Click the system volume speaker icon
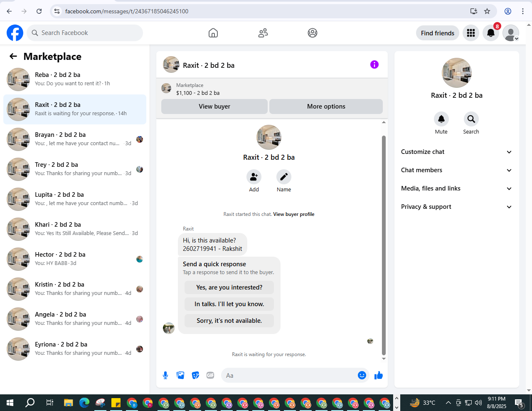This screenshot has height=411, width=532. 478,403
